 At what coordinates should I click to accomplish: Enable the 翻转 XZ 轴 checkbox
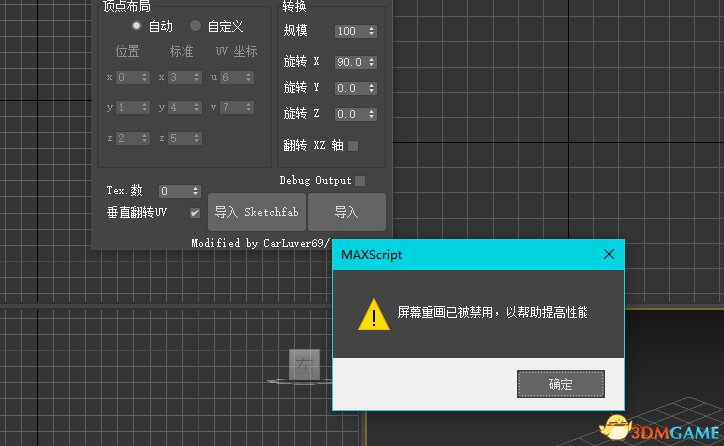point(352,145)
